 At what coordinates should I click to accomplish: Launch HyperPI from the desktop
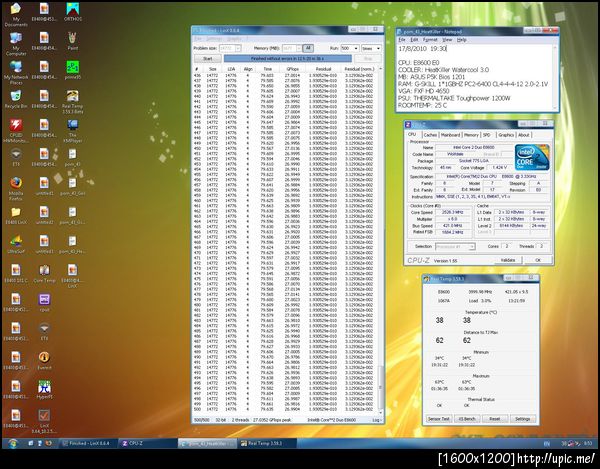tap(44, 390)
